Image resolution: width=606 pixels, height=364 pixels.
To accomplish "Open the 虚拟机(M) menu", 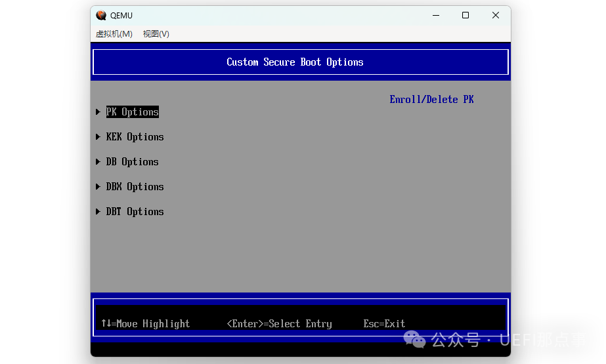I will tap(114, 33).
